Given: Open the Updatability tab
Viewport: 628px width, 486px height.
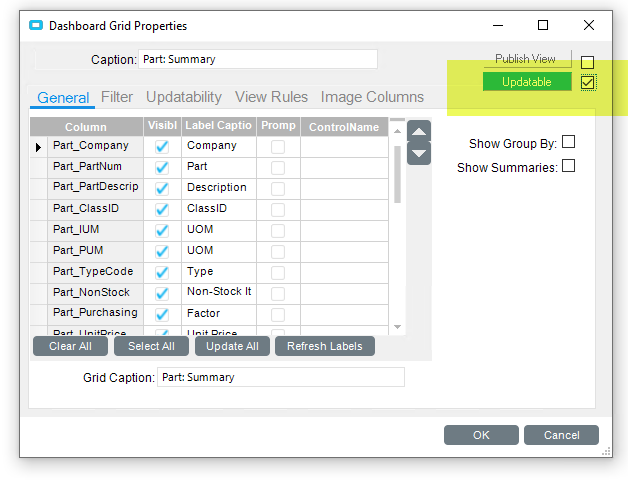Looking at the screenshot, I should tap(184, 97).
